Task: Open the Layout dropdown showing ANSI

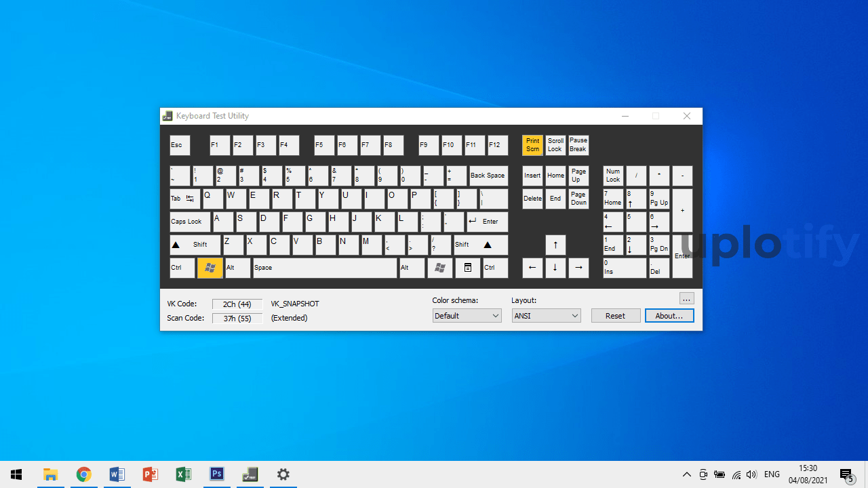Action: pyautogui.click(x=546, y=315)
